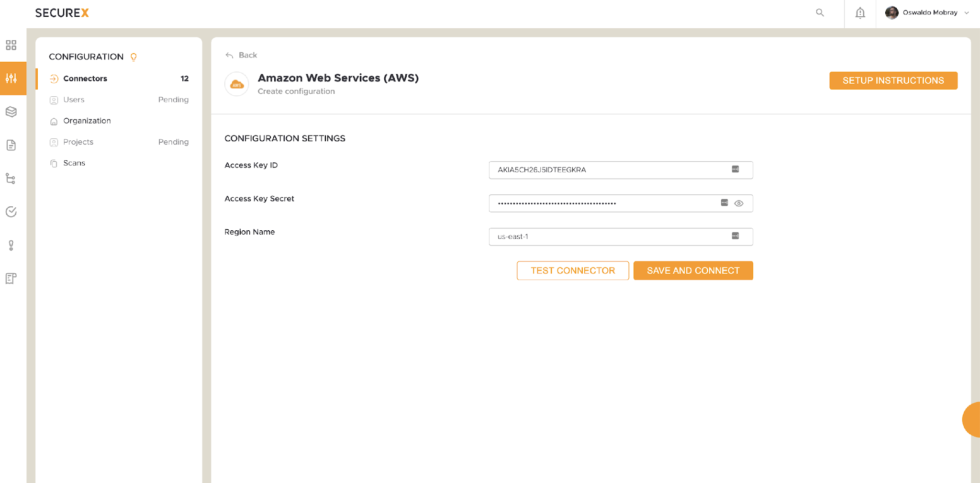Select Users in configuration menu
This screenshot has width=980, height=483.
[119, 100]
